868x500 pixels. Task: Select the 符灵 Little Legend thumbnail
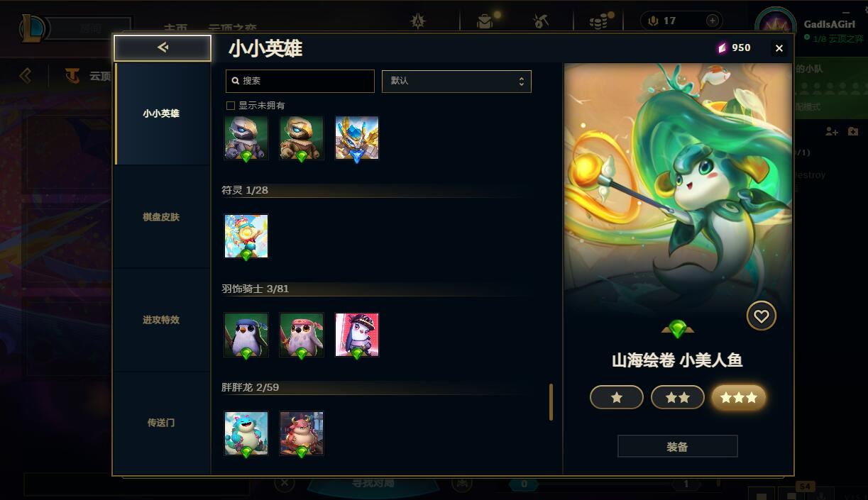(246, 236)
